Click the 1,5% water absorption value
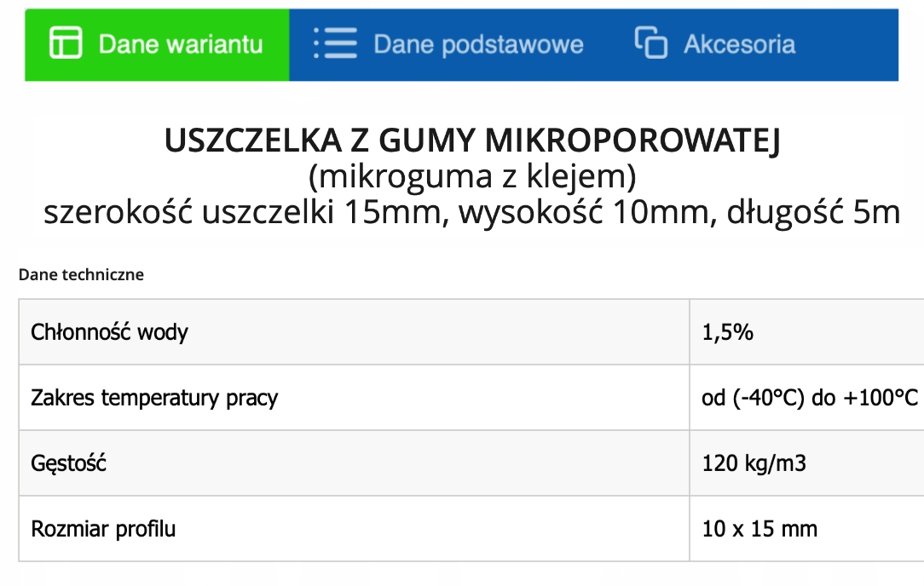 (x=727, y=332)
